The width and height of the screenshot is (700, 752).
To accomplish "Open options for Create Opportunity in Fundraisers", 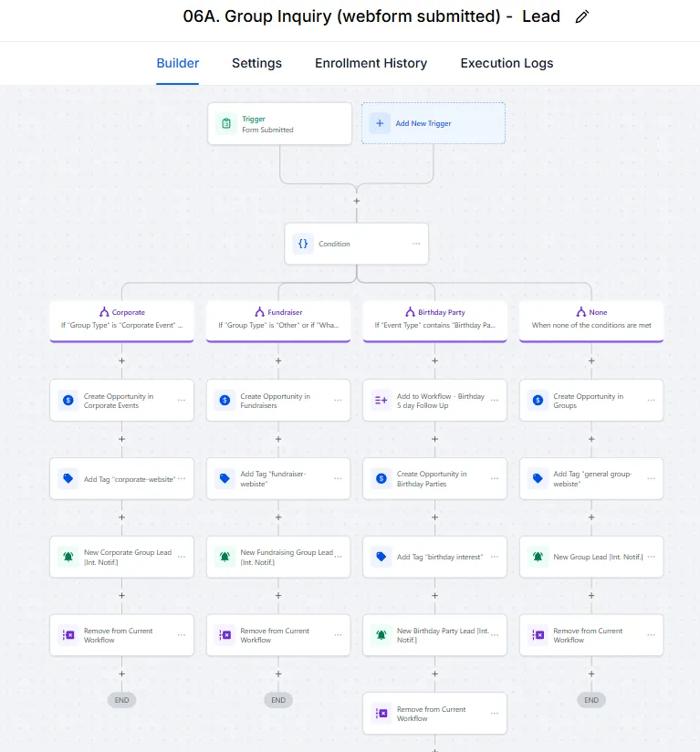I will tap(338, 400).
